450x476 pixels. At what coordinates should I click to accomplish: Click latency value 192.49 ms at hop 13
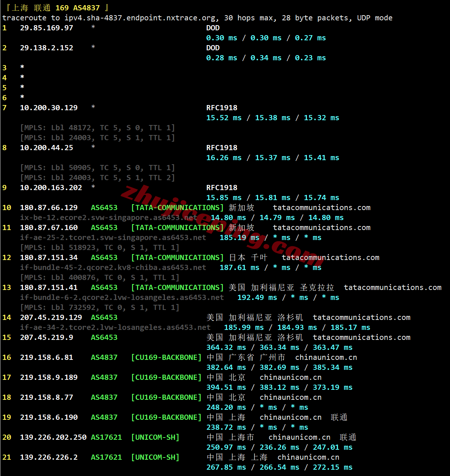pos(257,297)
